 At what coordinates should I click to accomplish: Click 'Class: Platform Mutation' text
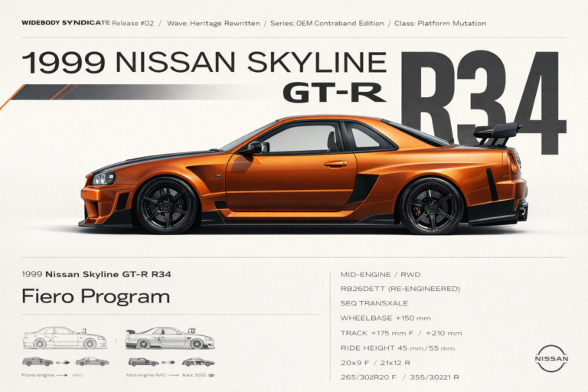[x=440, y=23]
